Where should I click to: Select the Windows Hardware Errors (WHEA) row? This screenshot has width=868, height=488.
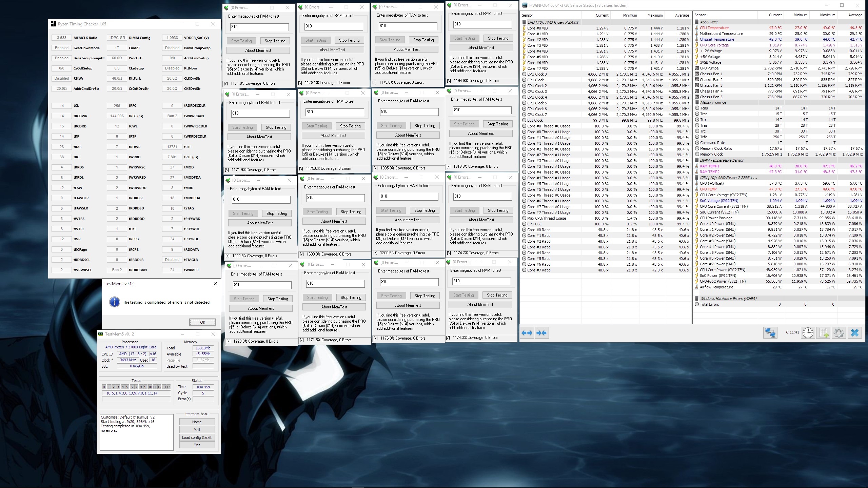[728, 299]
